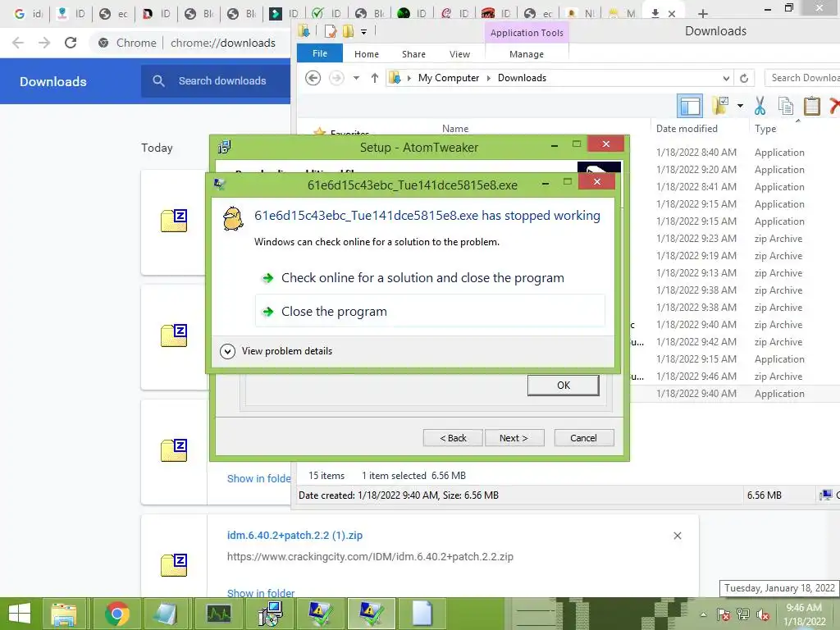Screen dimensions: 840x630
Task: Open setup installer icon on taskbar
Action: coord(270,614)
